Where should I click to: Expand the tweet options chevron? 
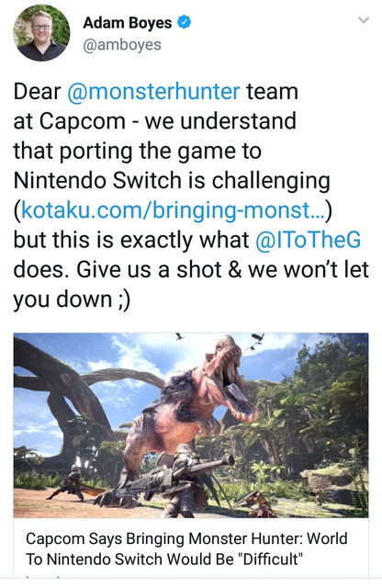pos(364,20)
